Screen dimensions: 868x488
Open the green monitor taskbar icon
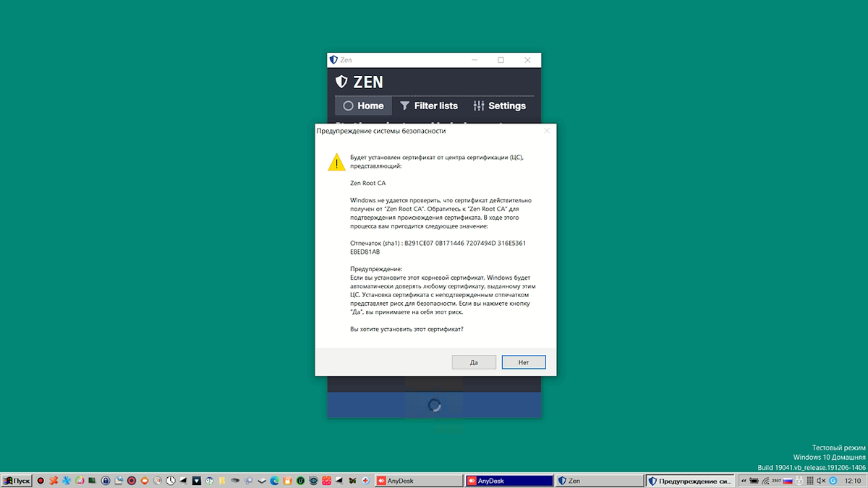[92, 480]
